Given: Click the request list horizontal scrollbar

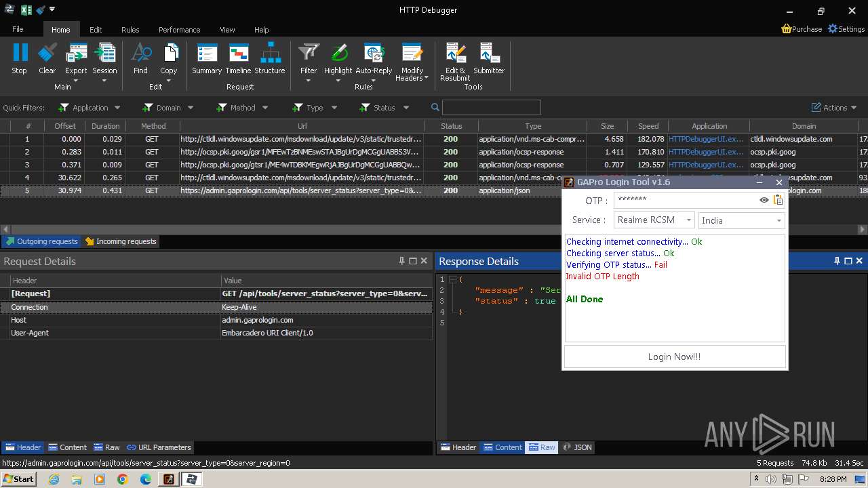Looking at the screenshot, I should 434,229.
